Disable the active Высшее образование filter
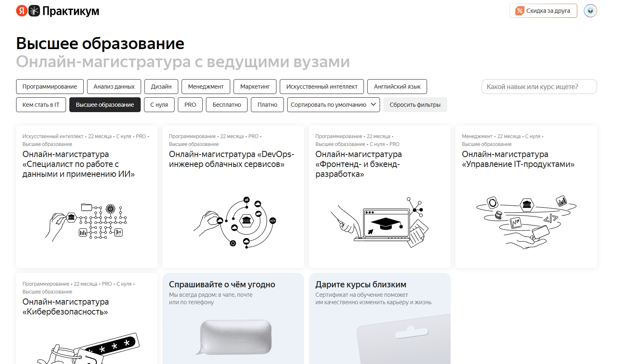Screen dimensions: 621x364 tap(105, 105)
